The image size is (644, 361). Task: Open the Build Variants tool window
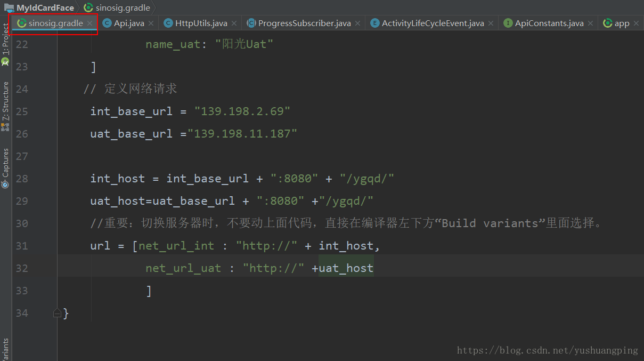[5, 350]
